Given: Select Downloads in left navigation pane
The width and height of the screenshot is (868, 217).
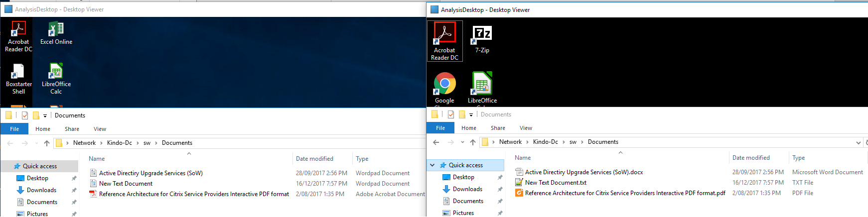Looking at the screenshot, I should [41, 190].
